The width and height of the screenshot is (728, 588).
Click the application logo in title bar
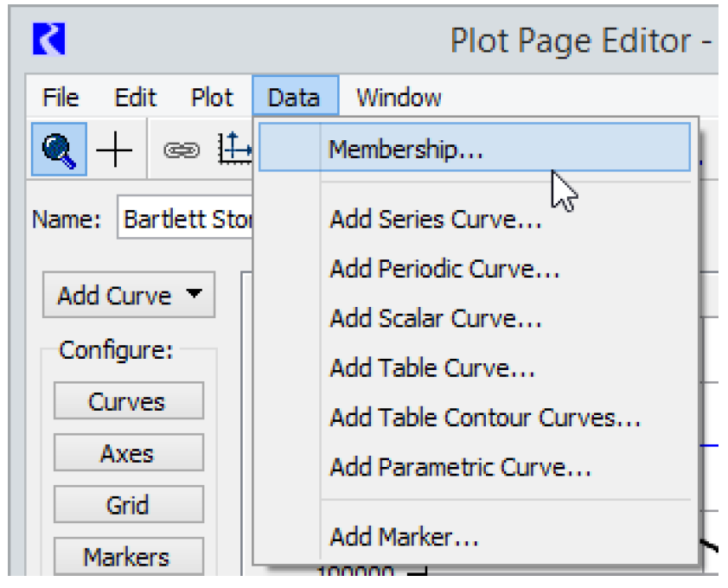click(49, 40)
